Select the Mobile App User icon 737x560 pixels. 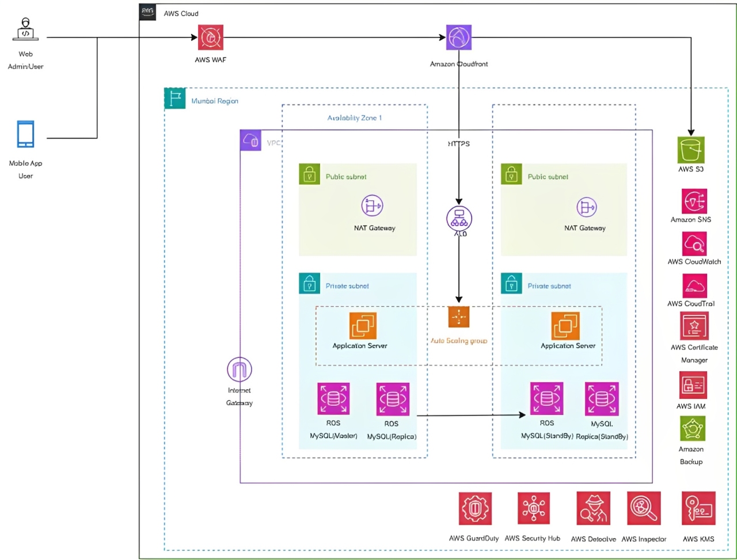point(25,135)
